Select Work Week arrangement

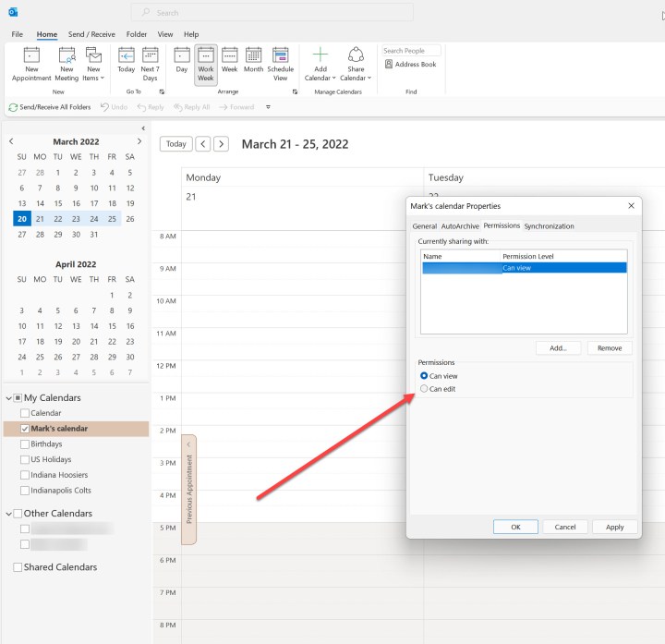(206, 65)
